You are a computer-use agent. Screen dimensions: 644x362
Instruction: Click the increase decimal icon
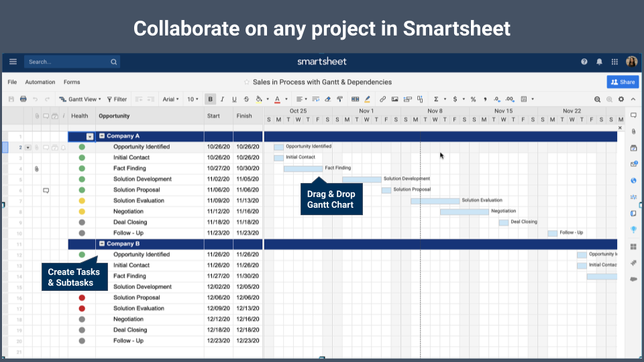pos(510,99)
